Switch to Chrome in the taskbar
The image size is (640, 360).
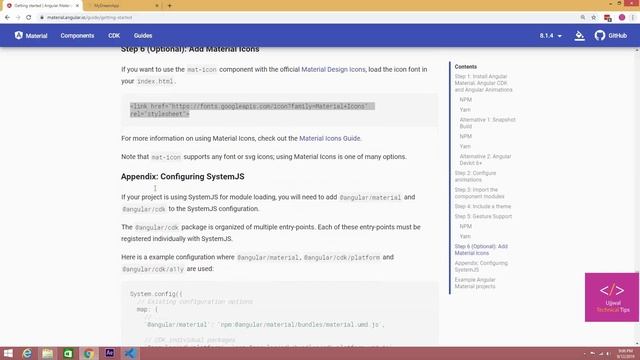tap(89, 353)
